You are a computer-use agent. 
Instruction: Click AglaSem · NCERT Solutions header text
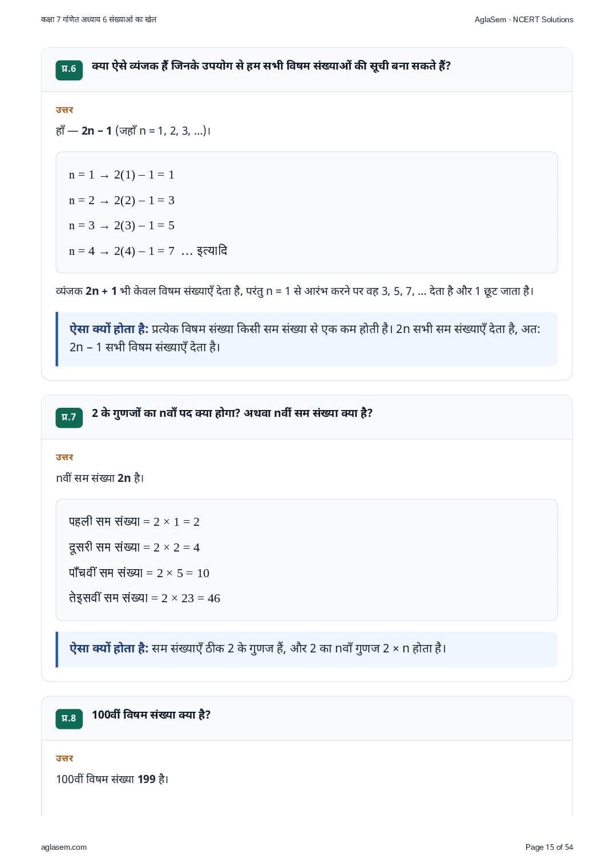click(524, 19)
